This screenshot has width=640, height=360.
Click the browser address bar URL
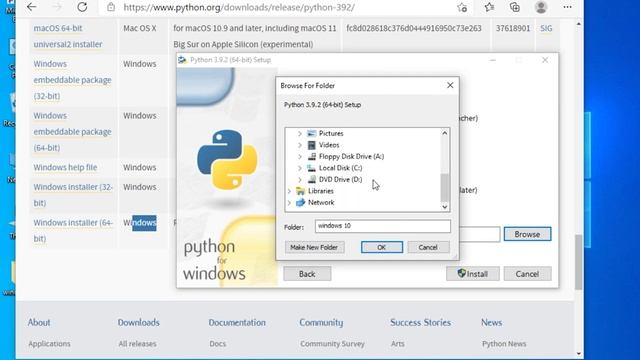click(239, 7)
